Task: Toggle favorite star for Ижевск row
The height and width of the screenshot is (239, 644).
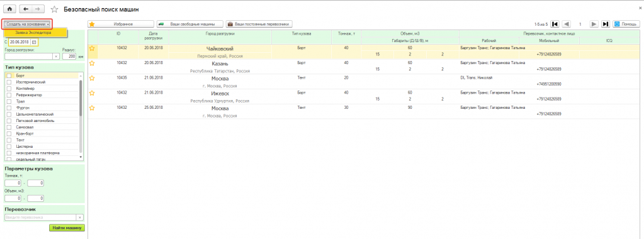Action: (92, 93)
